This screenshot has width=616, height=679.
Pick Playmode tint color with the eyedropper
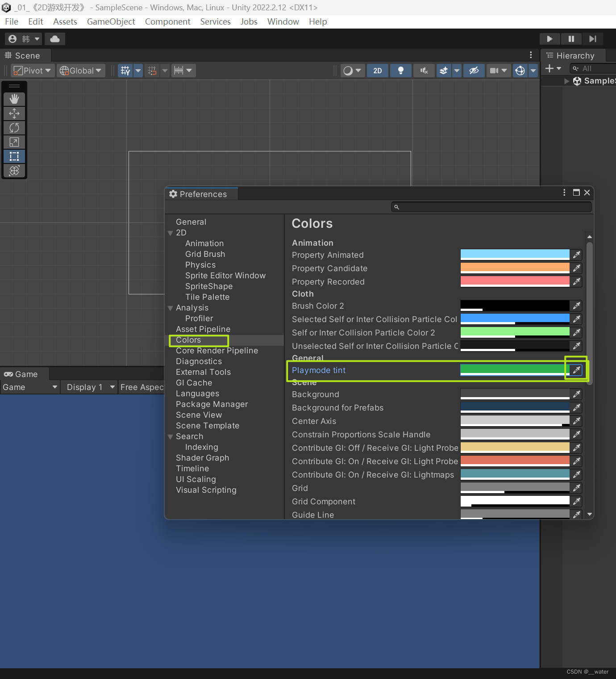coord(576,370)
